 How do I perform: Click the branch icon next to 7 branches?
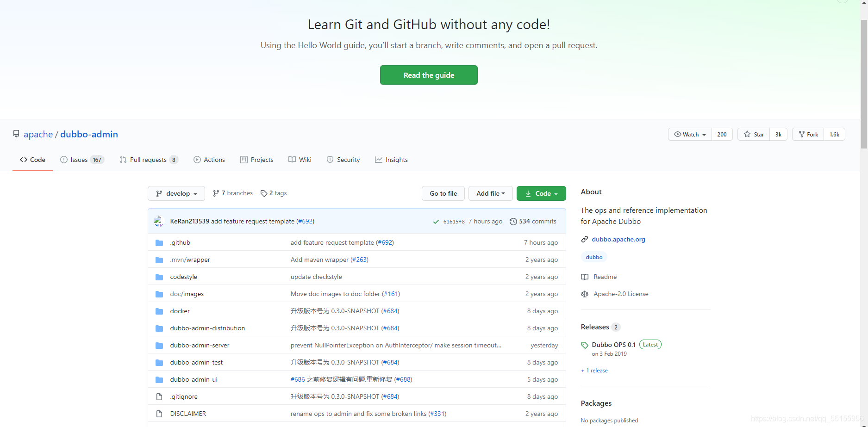[216, 193]
